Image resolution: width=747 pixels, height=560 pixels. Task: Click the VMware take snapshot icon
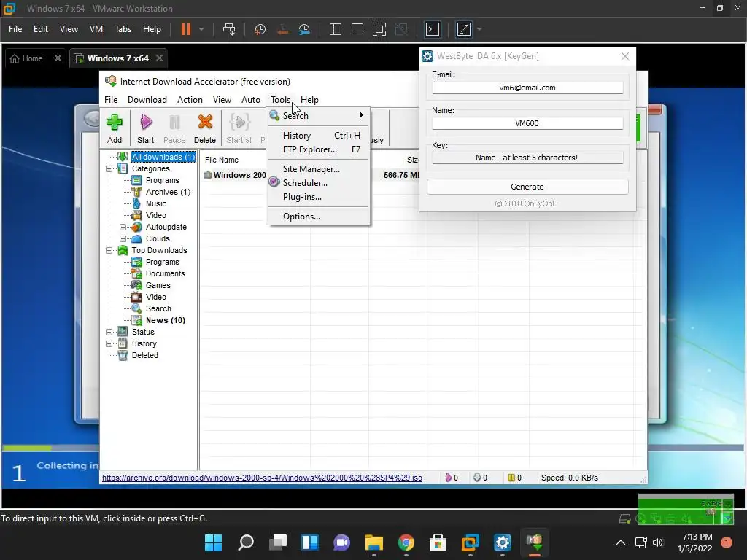click(x=260, y=29)
